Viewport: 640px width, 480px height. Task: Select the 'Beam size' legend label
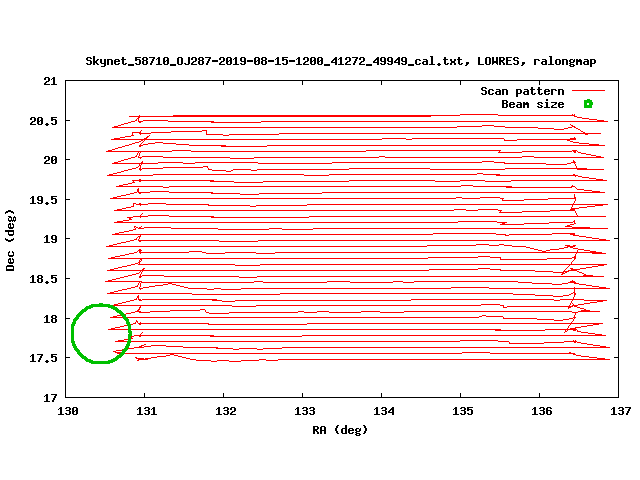click(x=533, y=104)
